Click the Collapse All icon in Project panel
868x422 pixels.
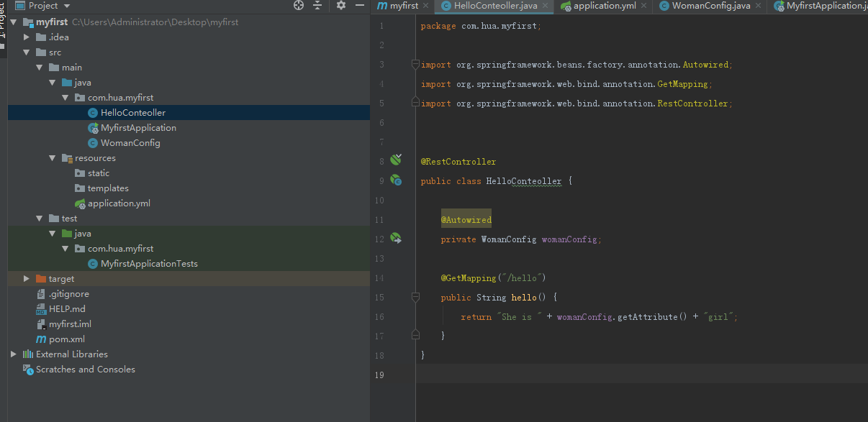click(x=317, y=5)
